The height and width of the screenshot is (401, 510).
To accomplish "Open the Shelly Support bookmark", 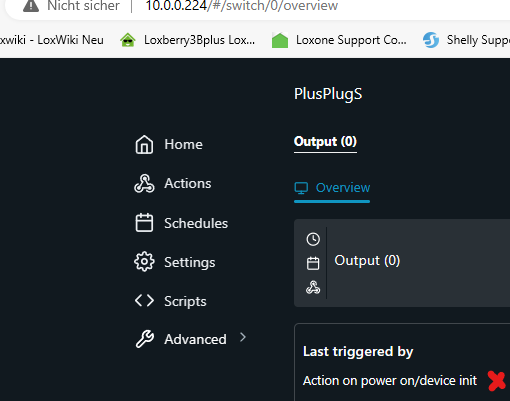I will (x=466, y=40).
